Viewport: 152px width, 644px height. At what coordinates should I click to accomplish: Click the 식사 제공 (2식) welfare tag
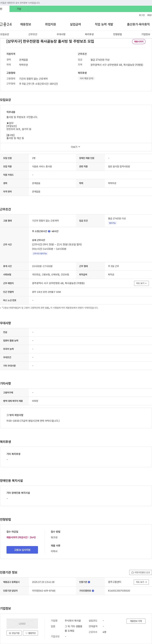point(86,78)
